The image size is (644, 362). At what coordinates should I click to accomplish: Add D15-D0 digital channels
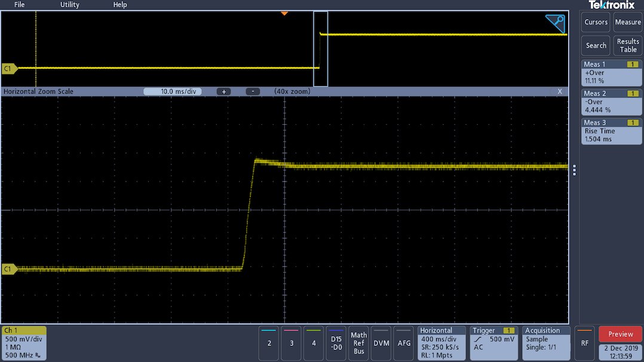(336, 343)
